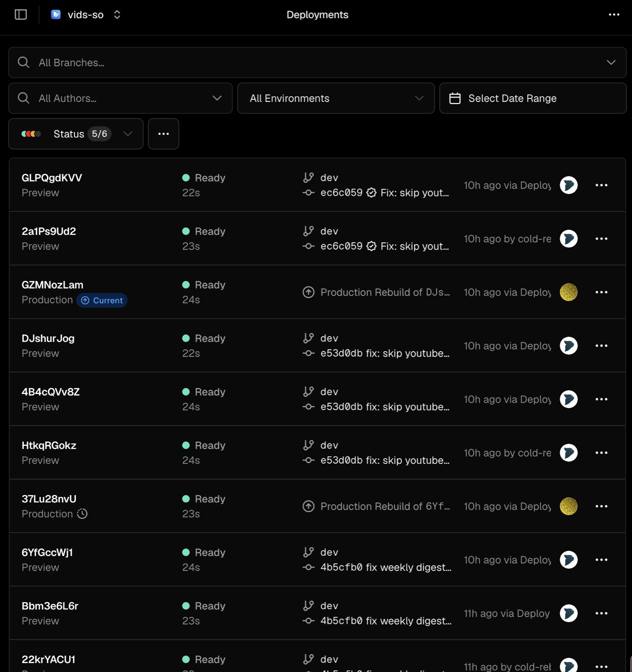
Task: Click author avatar on DJshurJog row
Action: (x=569, y=346)
